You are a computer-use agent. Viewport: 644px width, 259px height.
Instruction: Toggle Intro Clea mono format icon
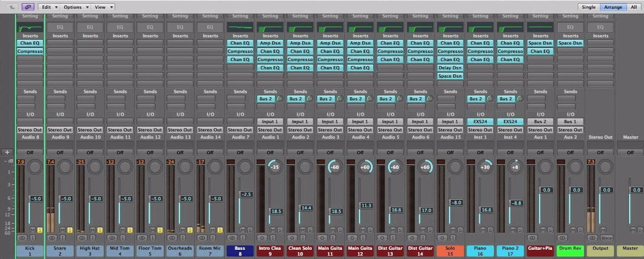click(x=262, y=237)
